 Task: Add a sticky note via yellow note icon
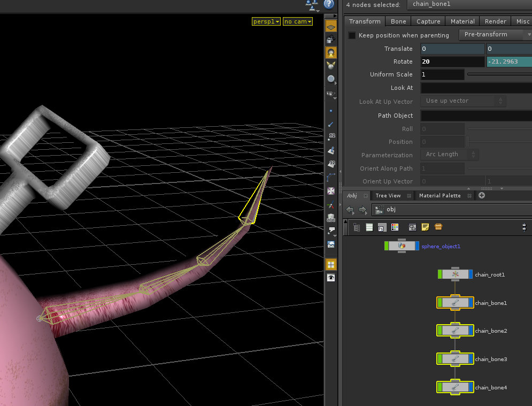coord(425,227)
